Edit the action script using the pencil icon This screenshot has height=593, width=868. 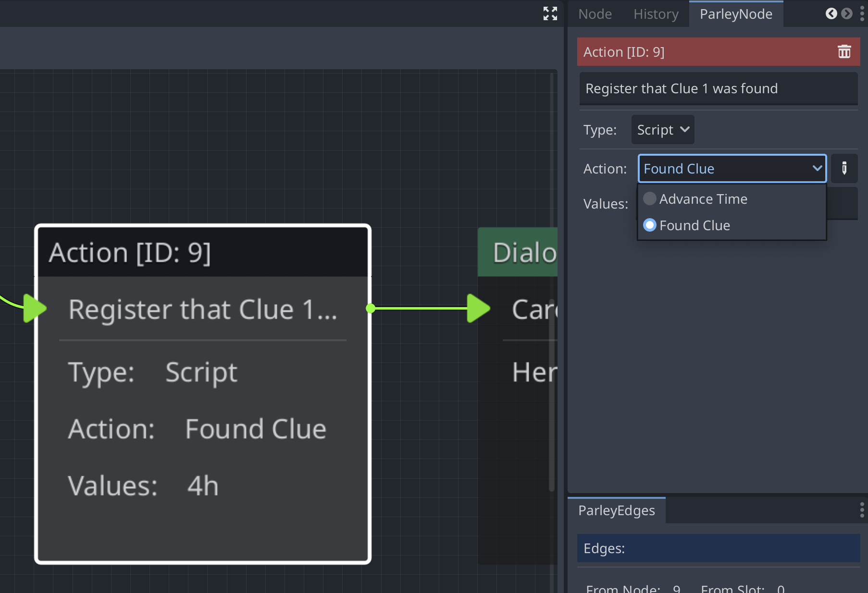click(844, 168)
